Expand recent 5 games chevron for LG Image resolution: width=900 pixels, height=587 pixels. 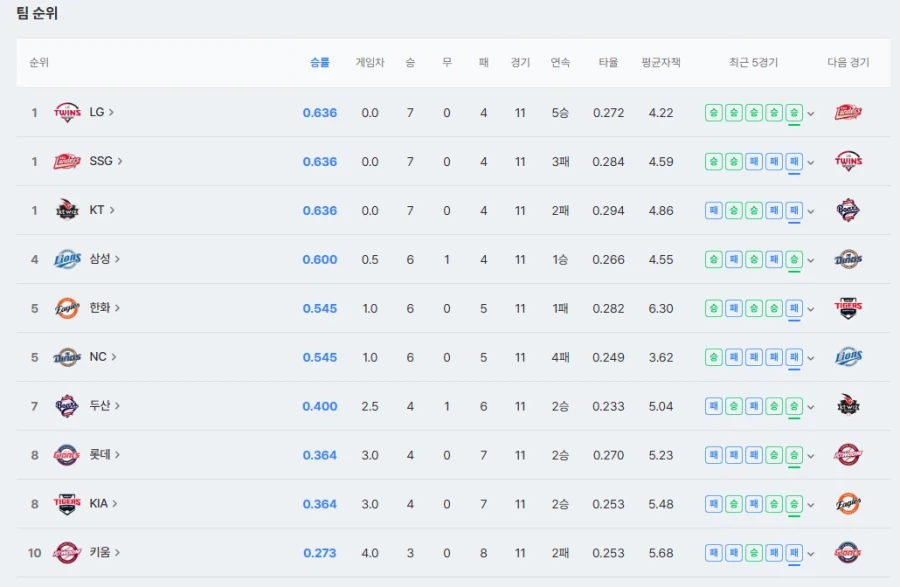click(x=811, y=113)
